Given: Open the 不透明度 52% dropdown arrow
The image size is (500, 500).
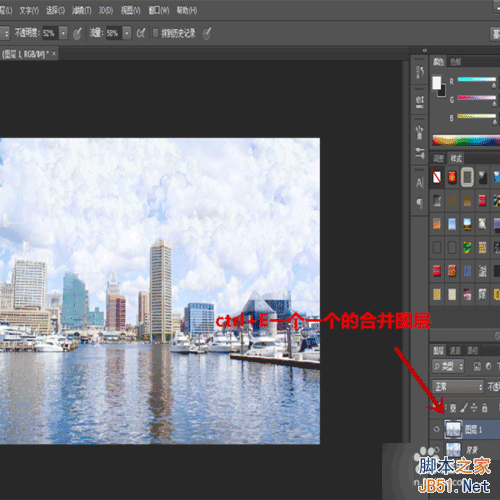Looking at the screenshot, I should point(63,33).
